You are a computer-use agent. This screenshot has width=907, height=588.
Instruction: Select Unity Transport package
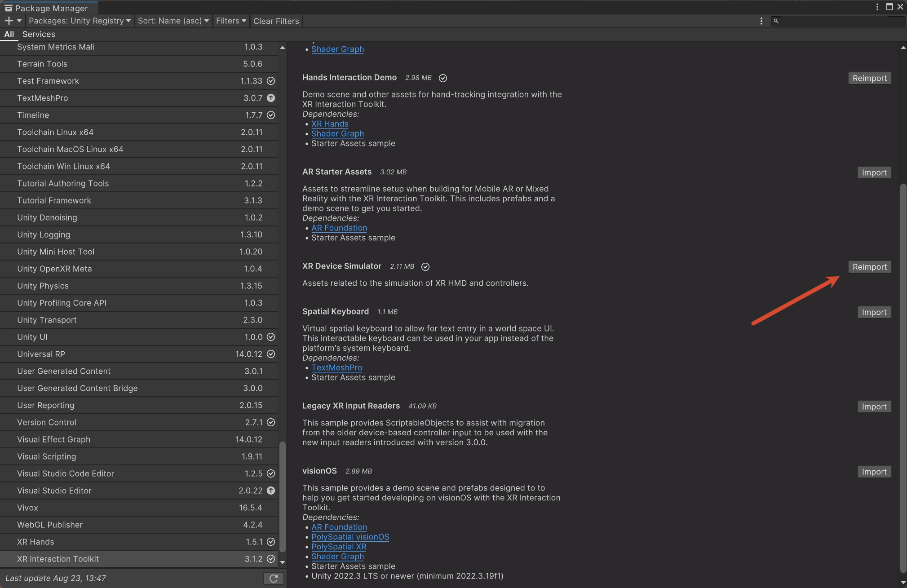click(x=139, y=320)
